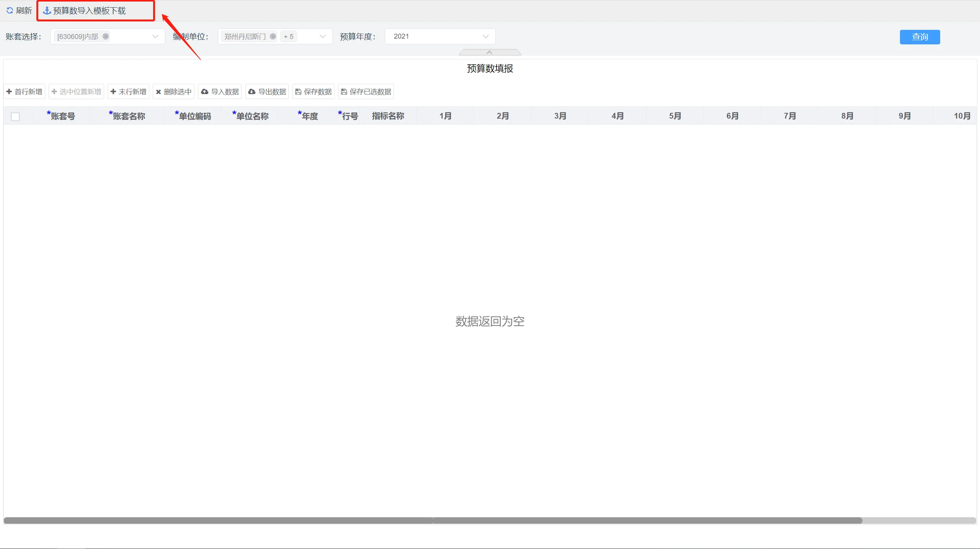The height and width of the screenshot is (549, 980).
Task: Click the 数据返回为空 empty message
Action: [490, 321]
